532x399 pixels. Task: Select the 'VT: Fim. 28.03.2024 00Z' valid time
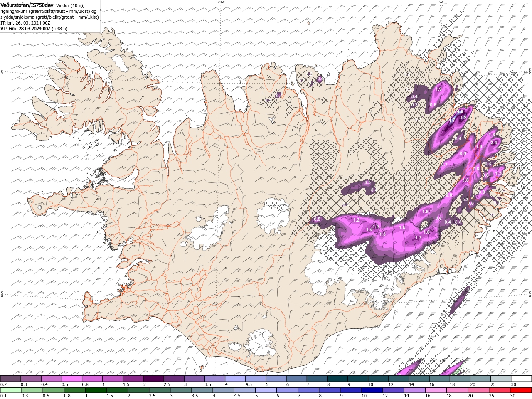[x=26, y=29]
